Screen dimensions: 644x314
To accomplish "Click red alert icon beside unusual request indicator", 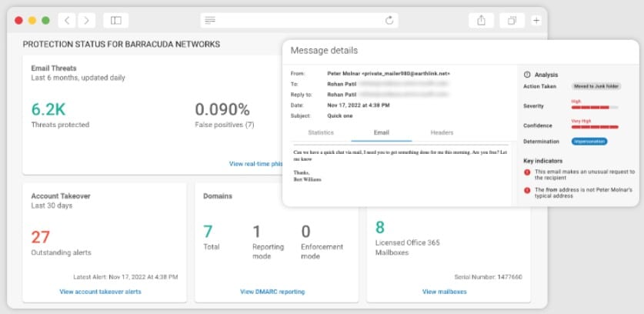I will click(x=527, y=172).
